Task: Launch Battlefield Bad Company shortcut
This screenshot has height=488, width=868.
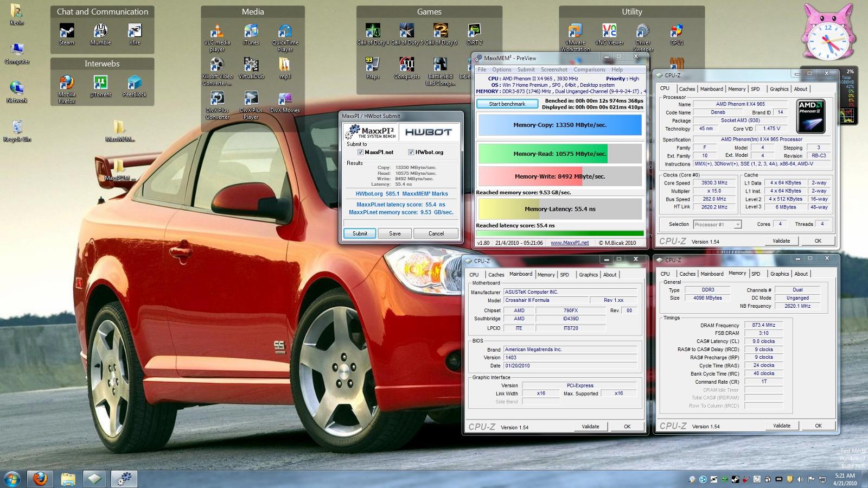Action: [441, 72]
